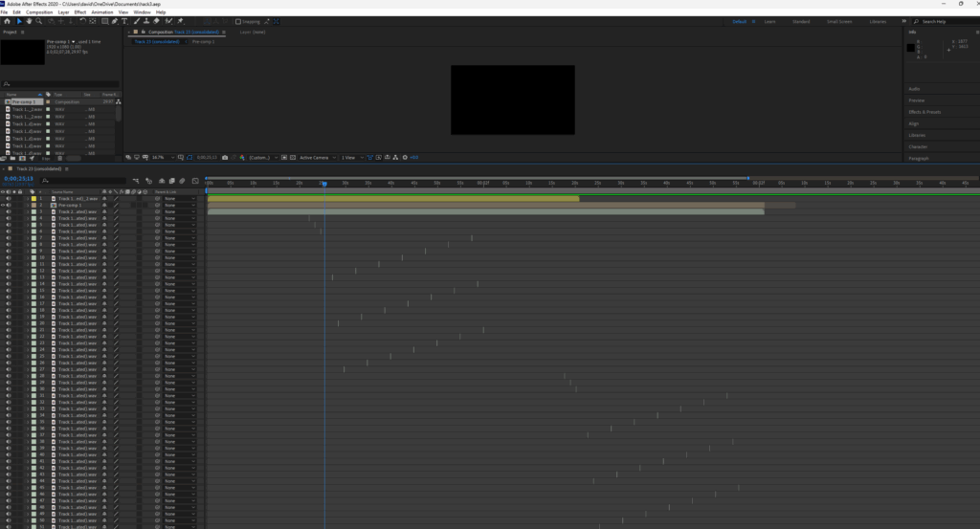The height and width of the screenshot is (529, 980).
Task: Select the Zoom magnifier tool
Action: tap(38, 21)
